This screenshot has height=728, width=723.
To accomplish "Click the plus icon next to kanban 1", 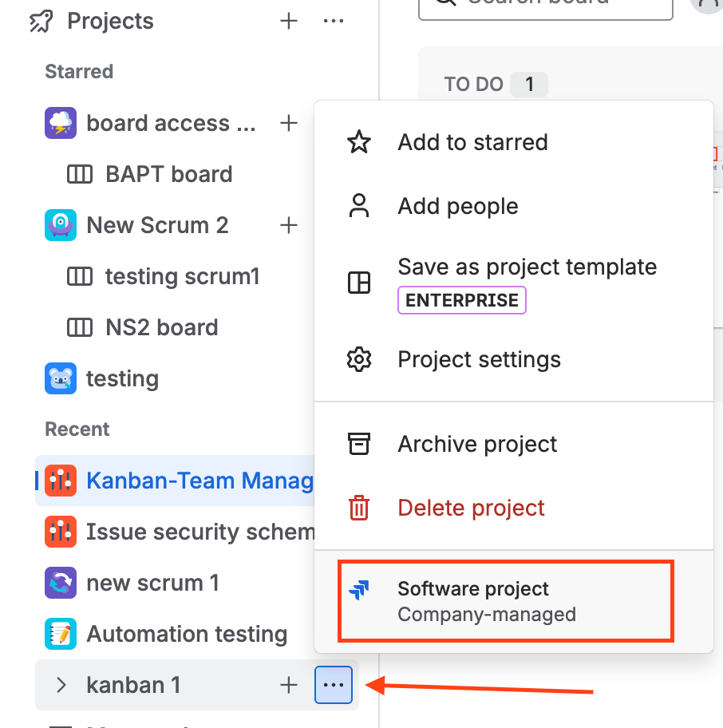I will tap(289, 685).
